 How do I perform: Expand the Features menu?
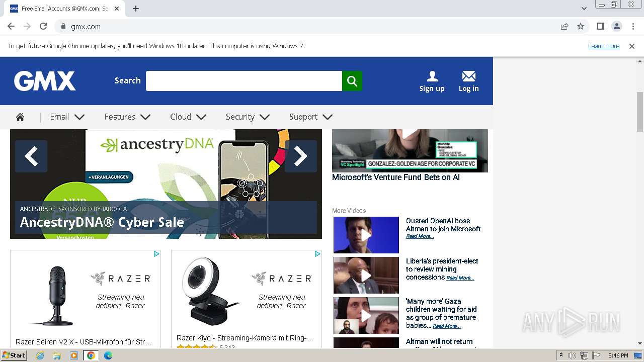(x=128, y=117)
